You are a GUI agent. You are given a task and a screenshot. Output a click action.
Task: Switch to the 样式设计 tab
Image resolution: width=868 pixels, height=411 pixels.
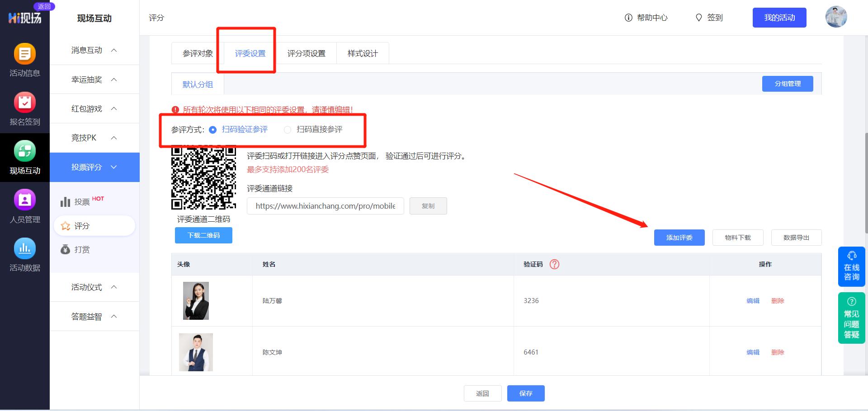pyautogui.click(x=362, y=53)
